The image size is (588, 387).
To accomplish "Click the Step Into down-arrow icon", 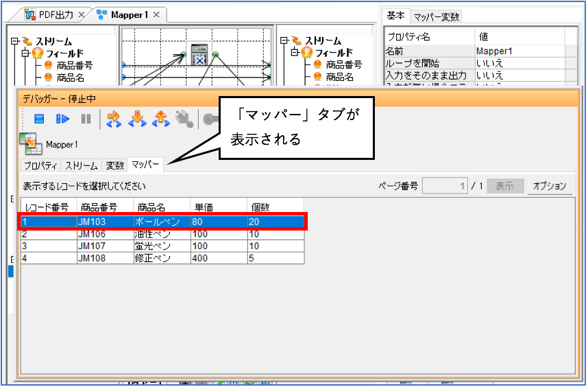I will click(137, 119).
